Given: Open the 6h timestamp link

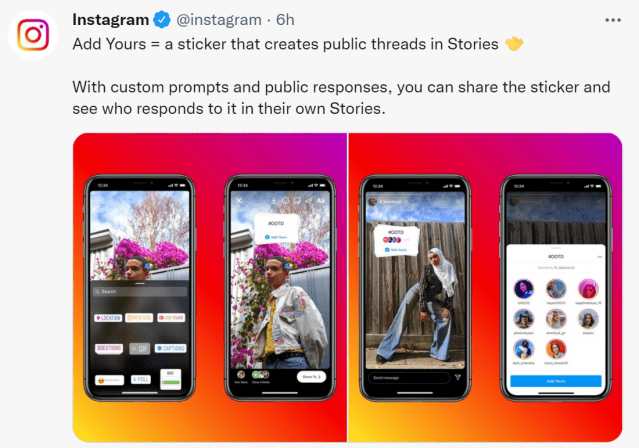Looking at the screenshot, I should point(285,20).
